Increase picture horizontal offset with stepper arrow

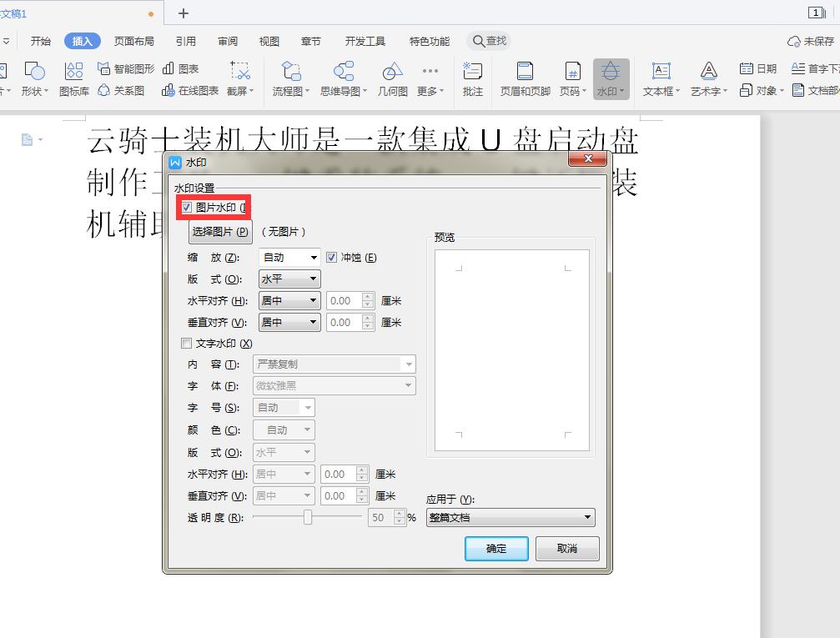(x=368, y=297)
